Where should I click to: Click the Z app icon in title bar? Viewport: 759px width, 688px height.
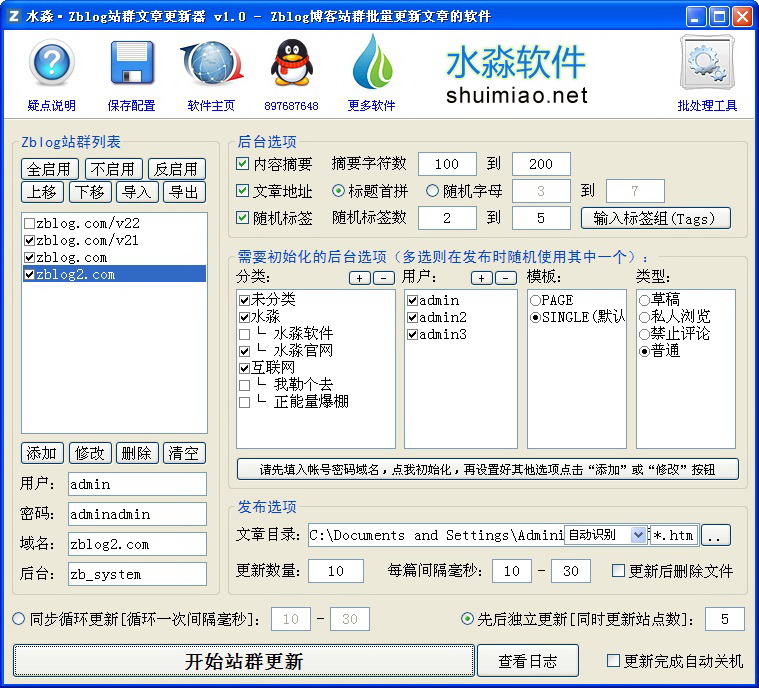pos(14,16)
